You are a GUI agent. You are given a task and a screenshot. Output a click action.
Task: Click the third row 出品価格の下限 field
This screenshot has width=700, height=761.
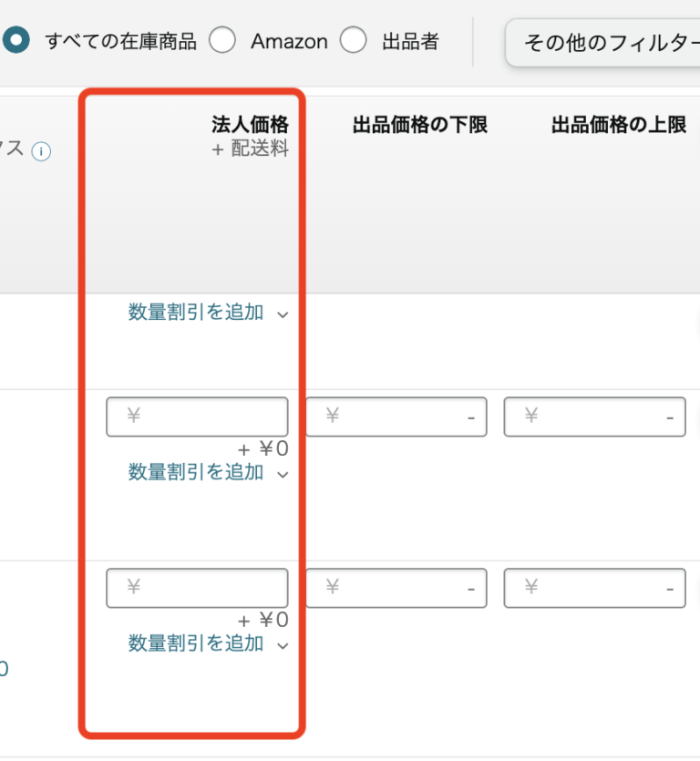[x=396, y=588]
